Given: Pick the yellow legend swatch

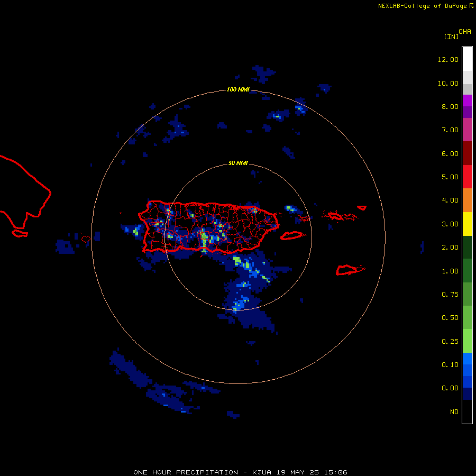Looking at the screenshot, I should point(467,224).
